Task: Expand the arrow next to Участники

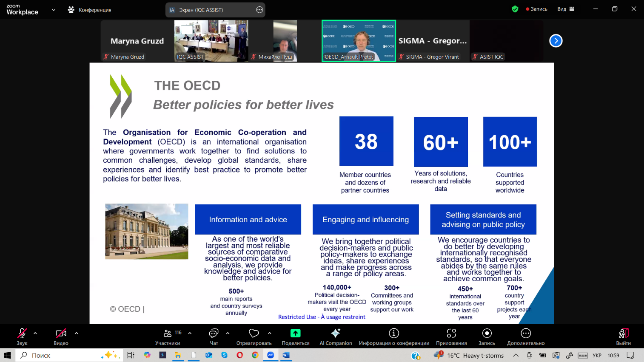Action: pyautogui.click(x=190, y=333)
